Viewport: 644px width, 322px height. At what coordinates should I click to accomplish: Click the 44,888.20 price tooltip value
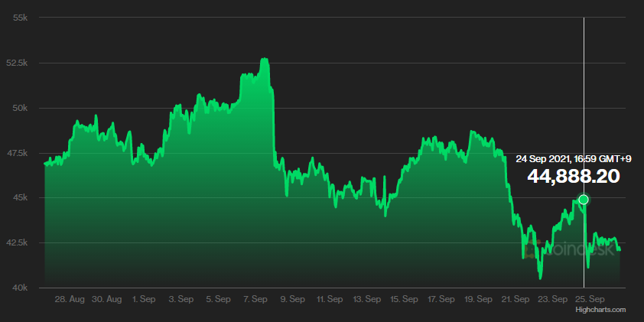tap(573, 177)
